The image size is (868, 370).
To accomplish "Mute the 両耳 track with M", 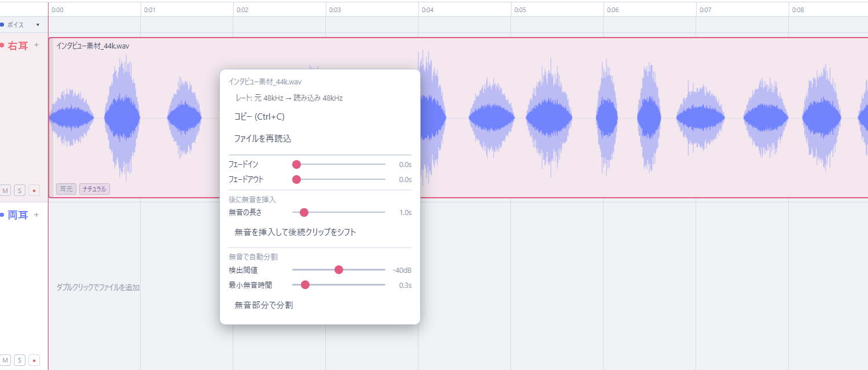I will 6,361.
